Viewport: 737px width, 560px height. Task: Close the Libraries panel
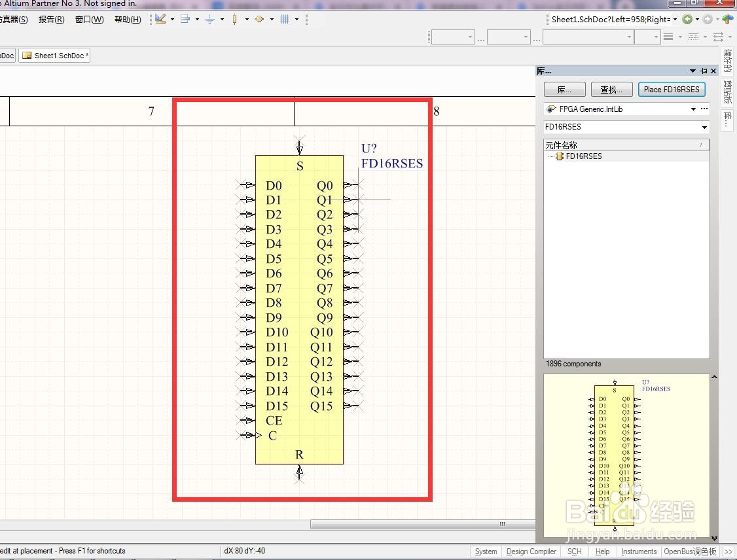[713, 71]
